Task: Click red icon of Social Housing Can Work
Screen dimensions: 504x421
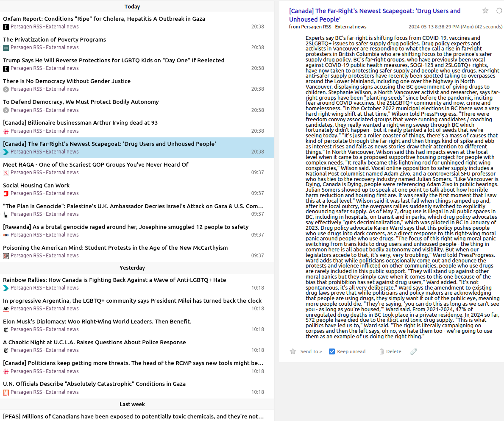Action: tap(6, 193)
